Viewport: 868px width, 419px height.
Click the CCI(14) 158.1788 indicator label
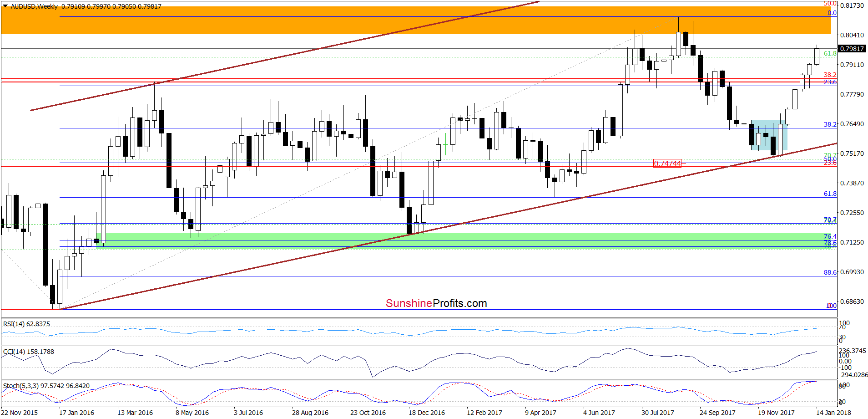pos(28,352)
